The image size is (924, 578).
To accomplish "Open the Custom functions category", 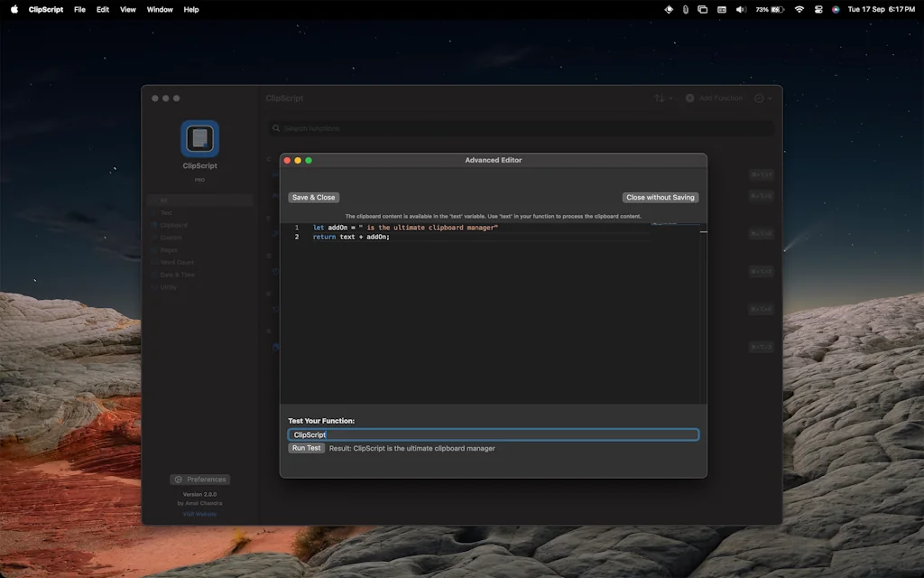I will pos(153,238).
